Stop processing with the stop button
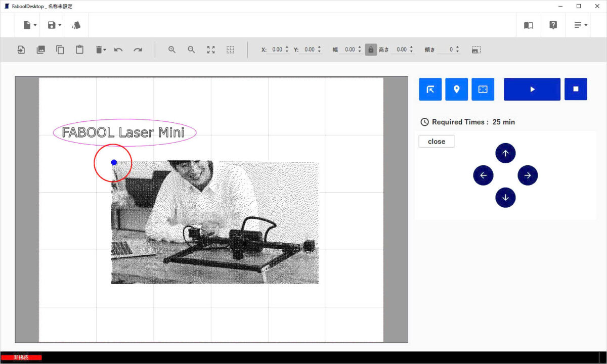 [576, 89]
